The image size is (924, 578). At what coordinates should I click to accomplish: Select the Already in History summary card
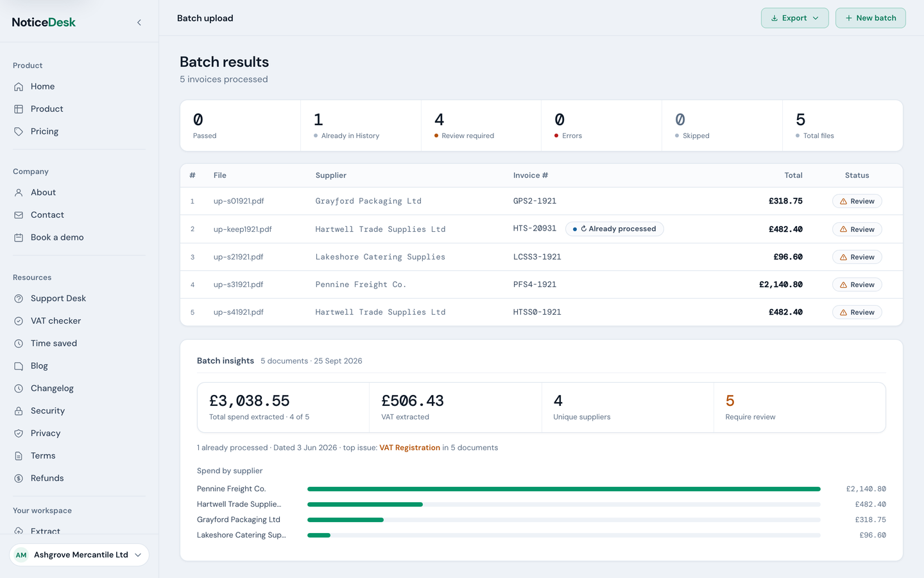(361, 126)
